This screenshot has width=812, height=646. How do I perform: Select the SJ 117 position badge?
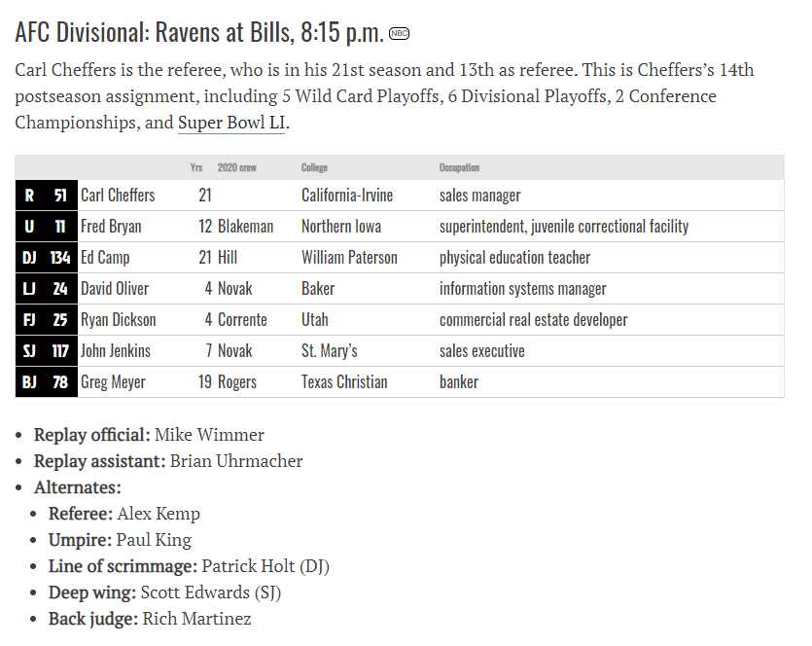pyautogui.click(x=46, y=350)
